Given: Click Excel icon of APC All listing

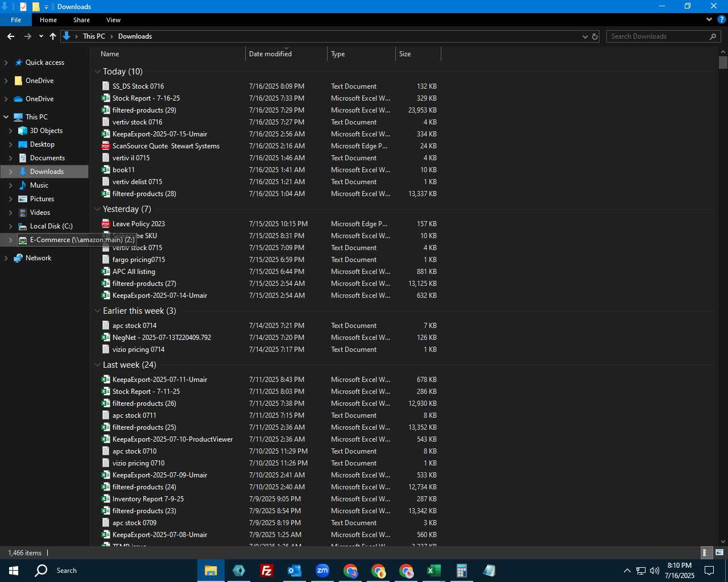Looking at the screenshot, I should [106, 272].
